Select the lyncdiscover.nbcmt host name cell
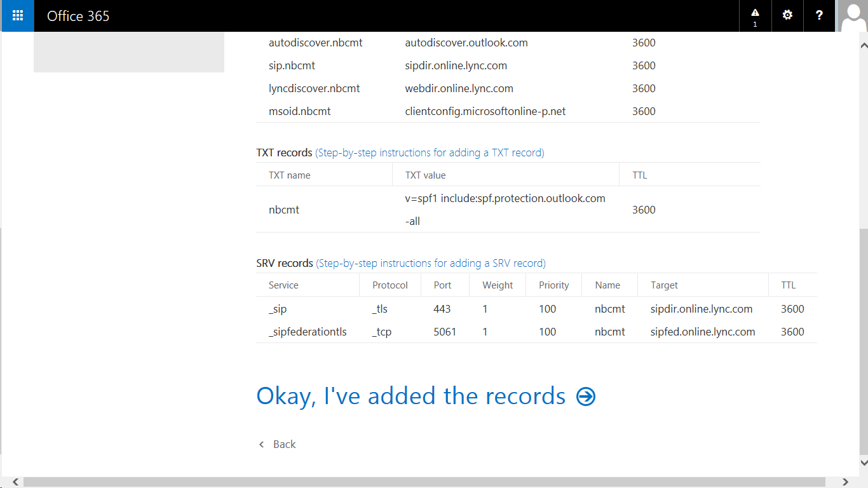The width and height of the screenshot is (868, 488). point(315,88)
